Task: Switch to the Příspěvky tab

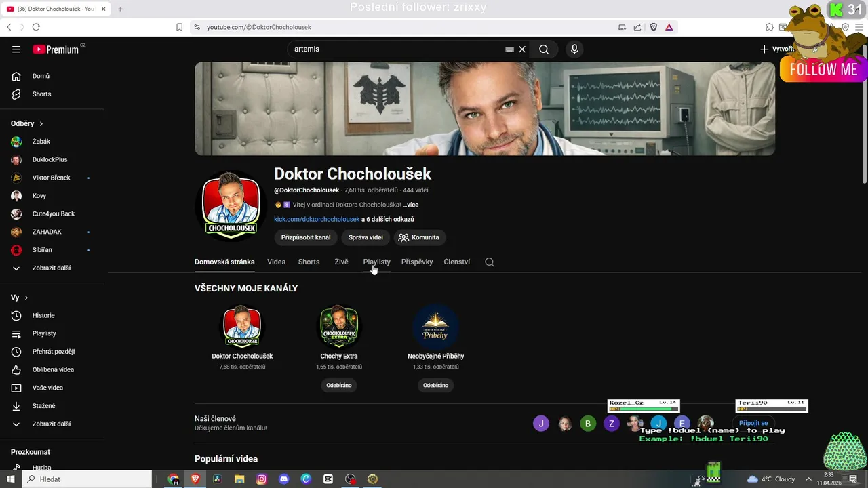Action: (417, 262)
